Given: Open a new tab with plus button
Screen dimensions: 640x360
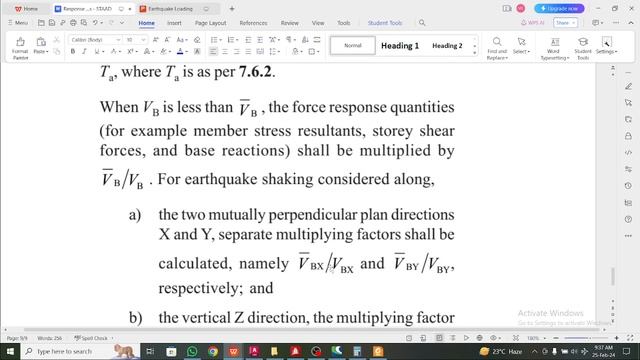Looking at the screenshot, I should tap(232, 9).
